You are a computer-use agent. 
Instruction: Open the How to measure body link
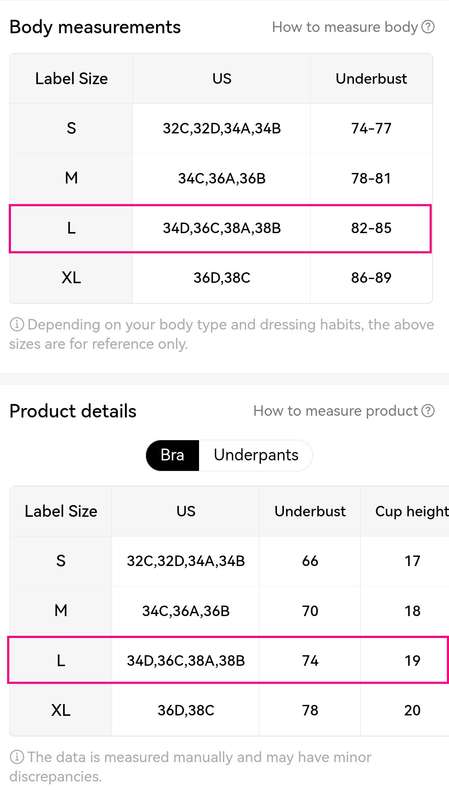click(345, 27)
